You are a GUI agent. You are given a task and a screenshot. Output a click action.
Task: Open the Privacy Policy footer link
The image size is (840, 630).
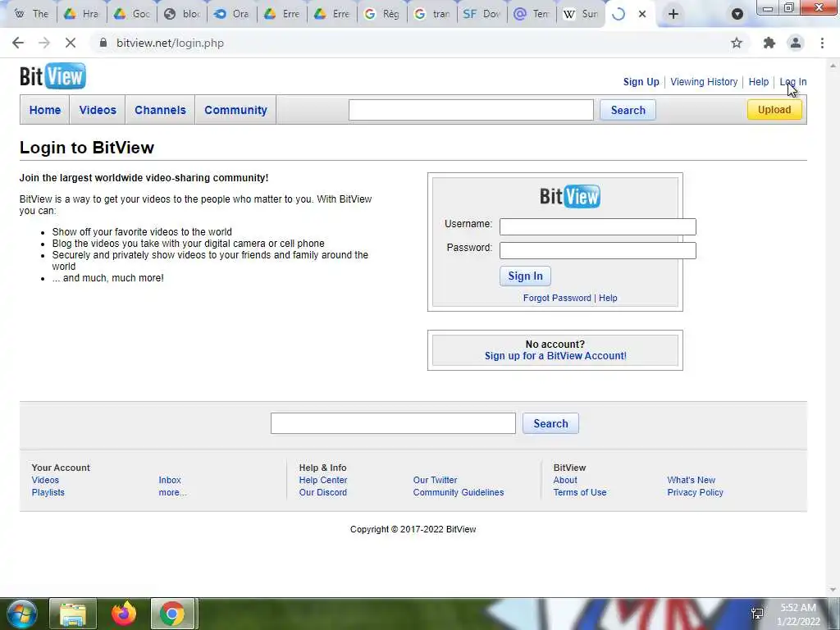point(696,492)
